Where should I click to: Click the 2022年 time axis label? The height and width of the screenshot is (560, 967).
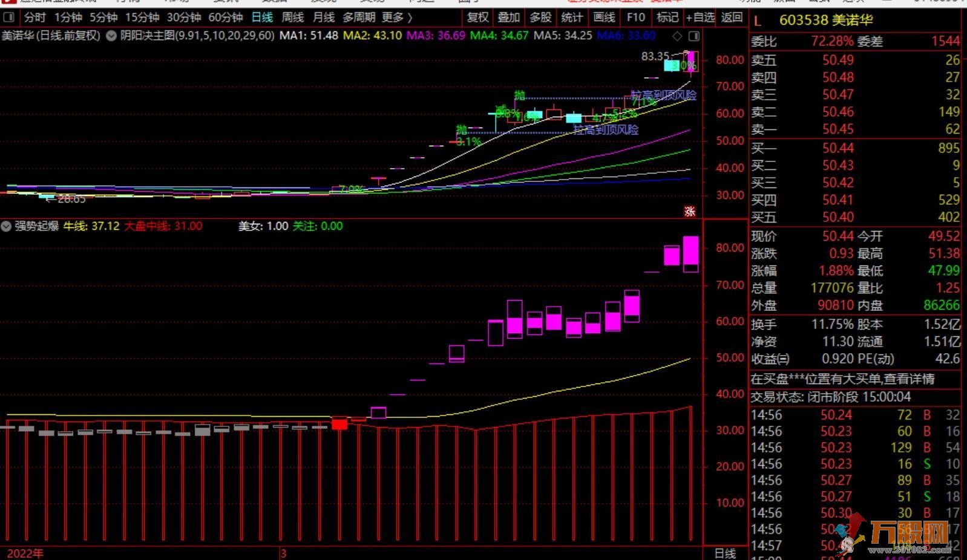(x=25, y=553)
